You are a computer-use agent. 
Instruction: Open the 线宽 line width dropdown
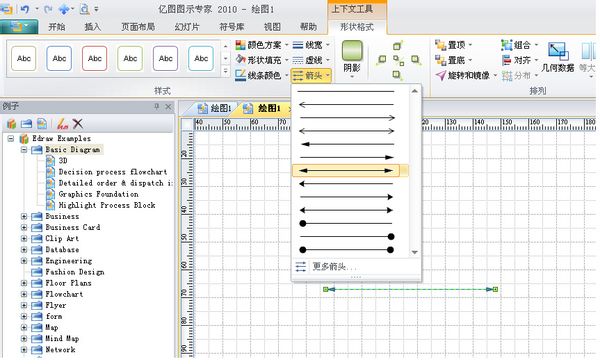(x=311, y=45)
